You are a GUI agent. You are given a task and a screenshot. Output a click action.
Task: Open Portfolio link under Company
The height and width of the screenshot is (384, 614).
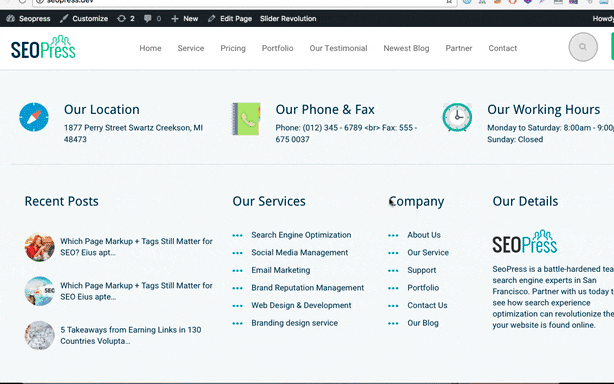click(423, 288)
